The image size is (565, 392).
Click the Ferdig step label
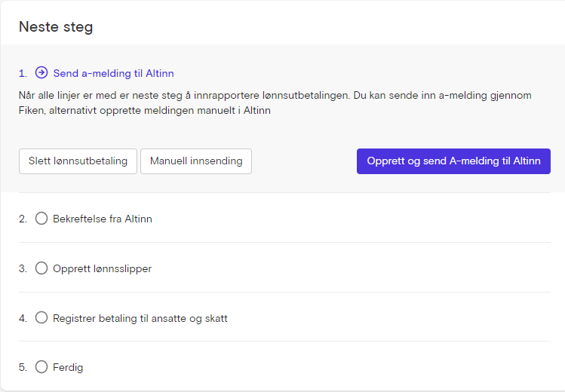(x=68, y=368)
